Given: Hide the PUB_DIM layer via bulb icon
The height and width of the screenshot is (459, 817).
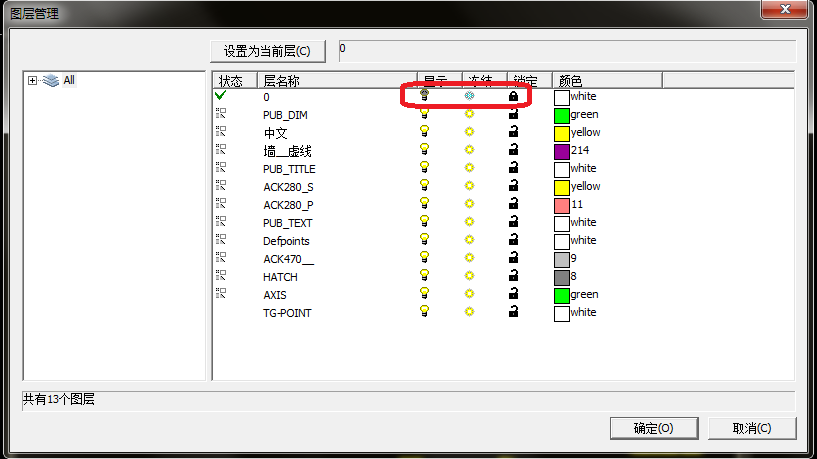Looking at the screenshot, I should [x=425, y=114].
